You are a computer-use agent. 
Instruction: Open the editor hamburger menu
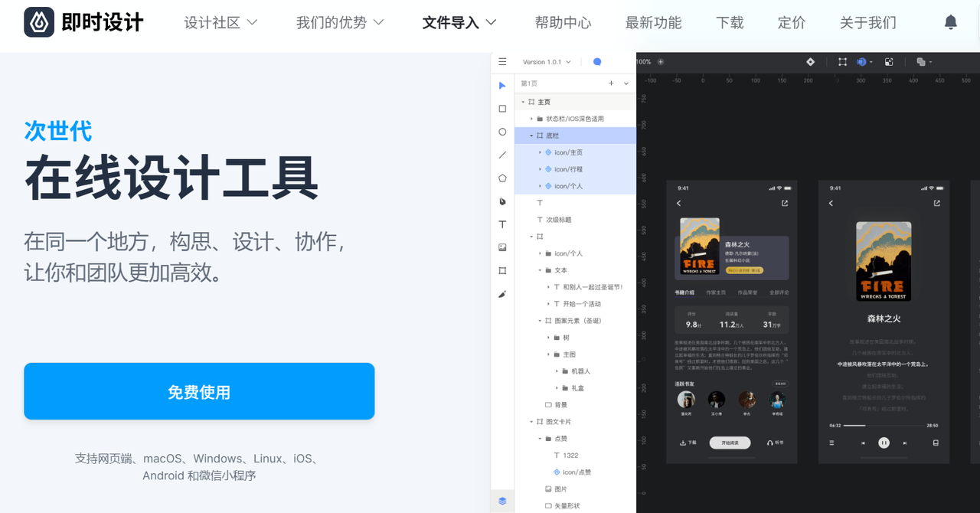(502, 62)
